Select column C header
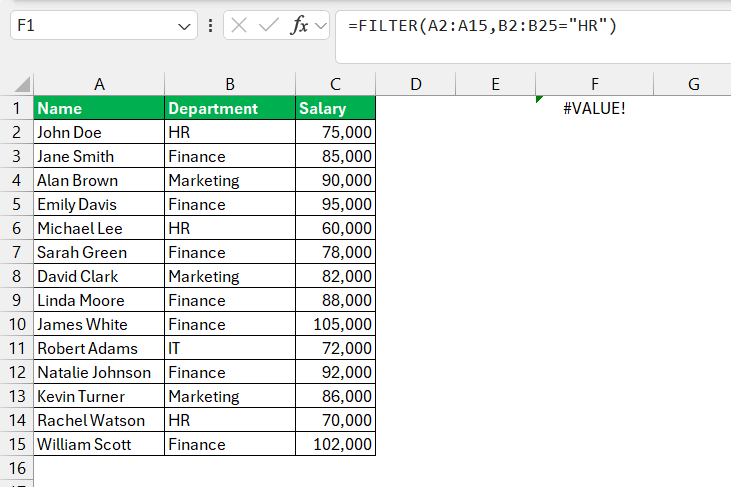Viewport: 731px width, 487px height. 335,84
